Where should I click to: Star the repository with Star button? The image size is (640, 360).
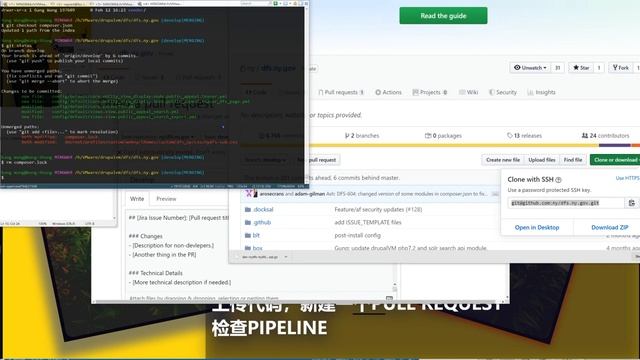point(581,68)
